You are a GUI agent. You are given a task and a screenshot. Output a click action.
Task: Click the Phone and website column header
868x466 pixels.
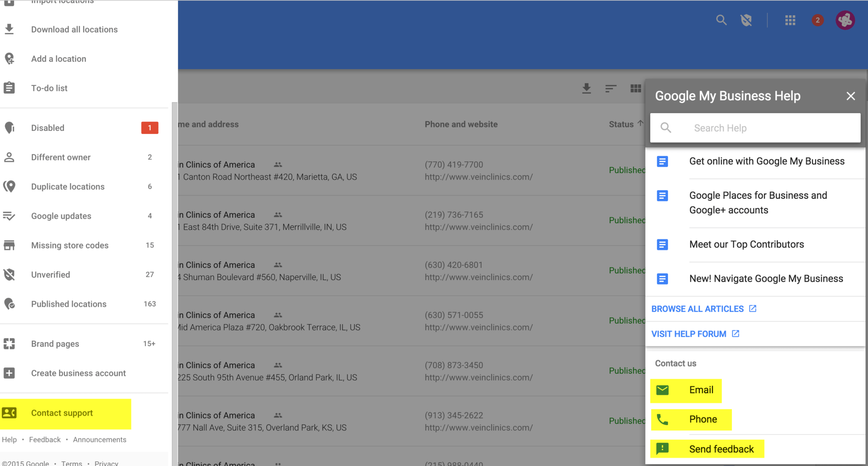point(461,124)
